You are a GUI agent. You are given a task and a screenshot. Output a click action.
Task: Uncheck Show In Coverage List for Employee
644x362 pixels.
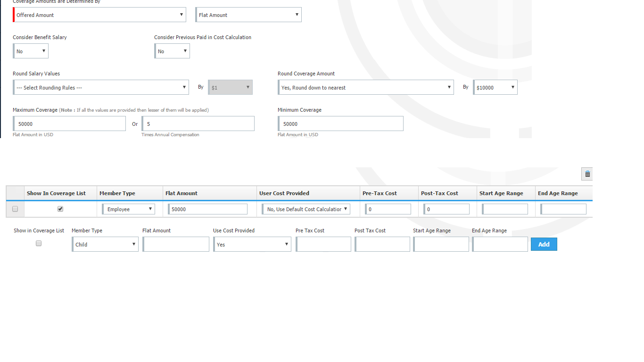point(60,209)
